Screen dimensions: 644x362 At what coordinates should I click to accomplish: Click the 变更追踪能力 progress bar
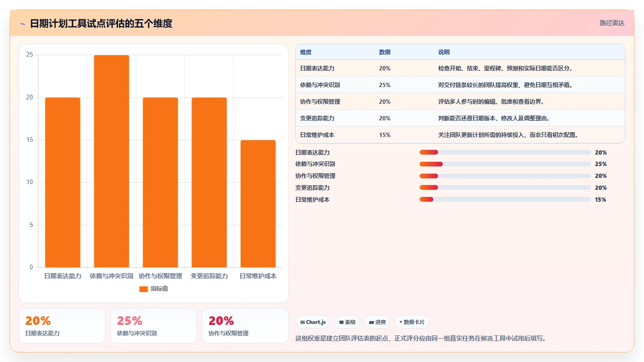[505, 188]
